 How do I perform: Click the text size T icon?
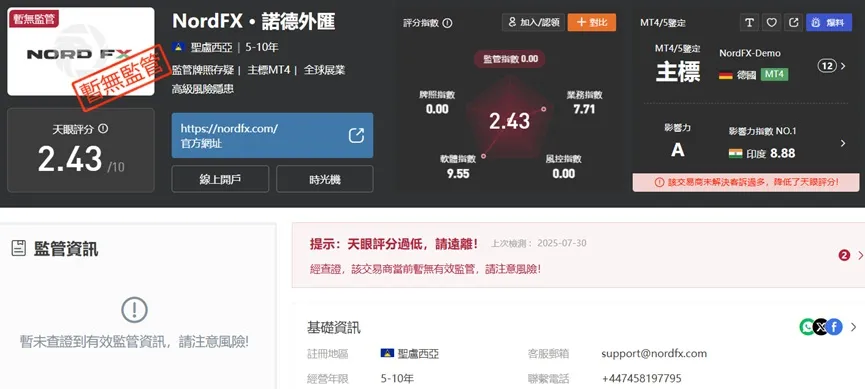pyautogui.click(x=749, y=23)
